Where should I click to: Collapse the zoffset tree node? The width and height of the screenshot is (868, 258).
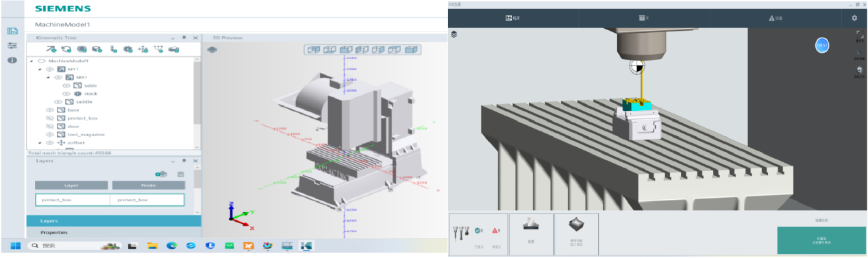point(40,142)
